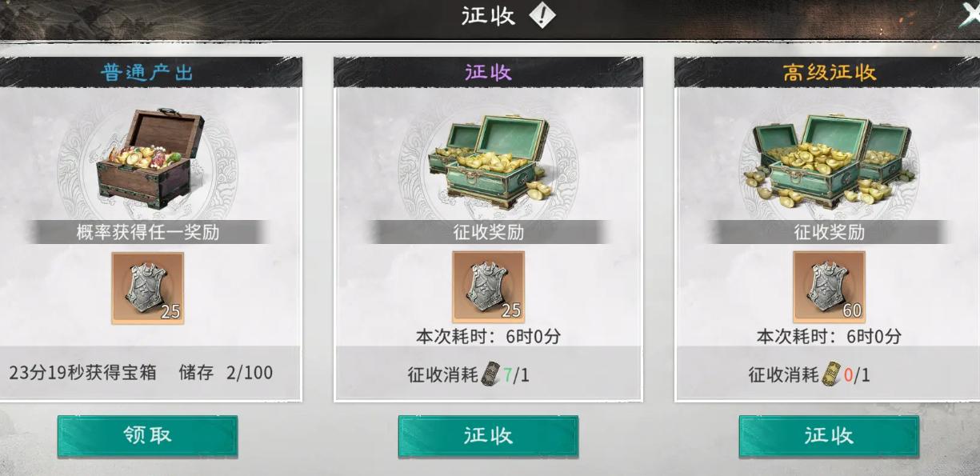Viewport: 980px width, 476px height.
Task: Select the 普通产出 panel header
Action: (148, 72)
